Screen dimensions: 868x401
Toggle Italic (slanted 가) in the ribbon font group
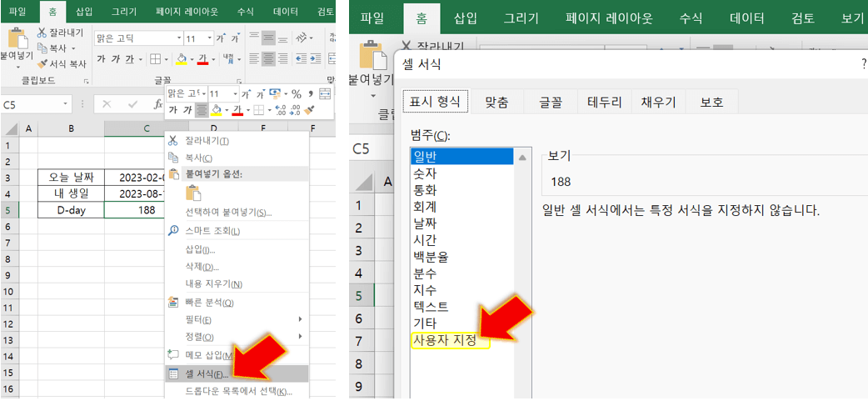tap(115, 58)
